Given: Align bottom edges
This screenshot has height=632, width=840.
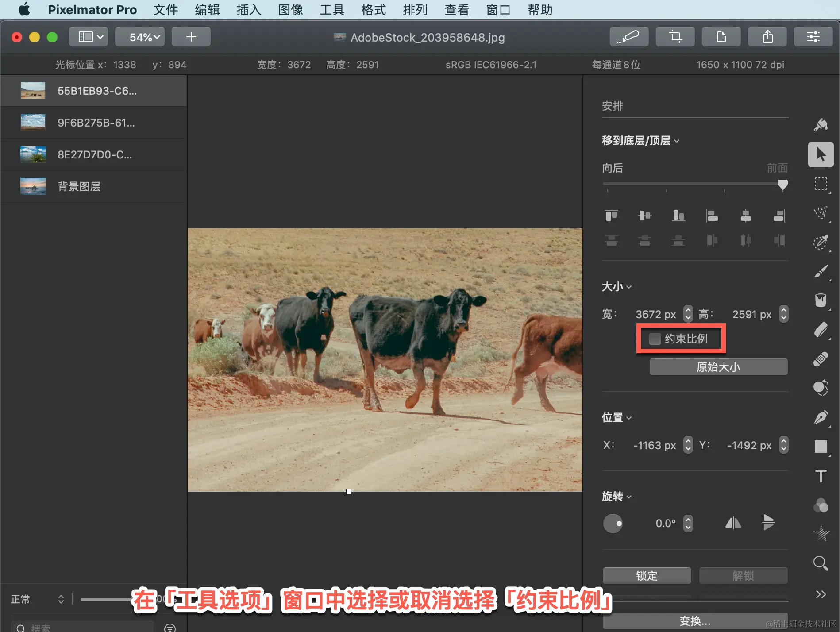Looking at the screenshot, I should pyautogui.click(x=678, y=216).
